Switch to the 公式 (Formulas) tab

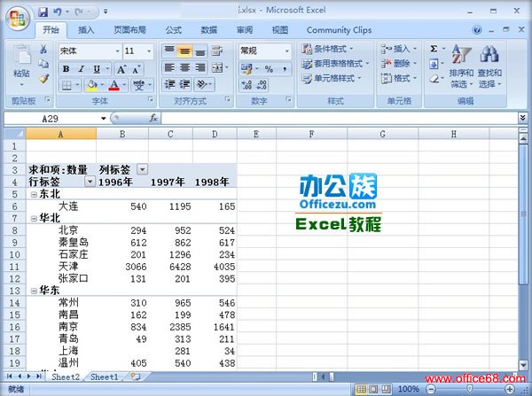tap(174, 30)
